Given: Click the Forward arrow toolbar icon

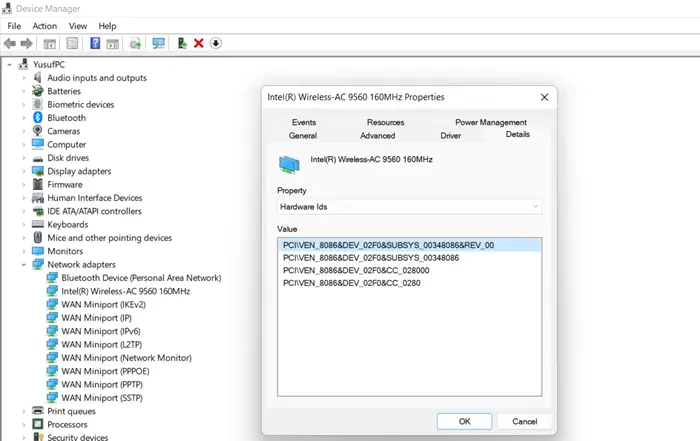Looking at the screenshot, I should click(x=27, y=43).
